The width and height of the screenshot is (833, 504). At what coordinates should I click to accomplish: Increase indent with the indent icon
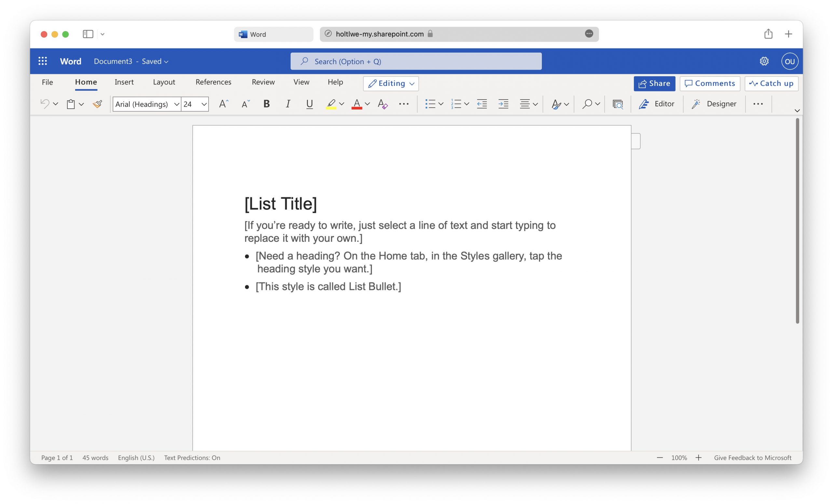pyautogui.click(x=503, y=104)
